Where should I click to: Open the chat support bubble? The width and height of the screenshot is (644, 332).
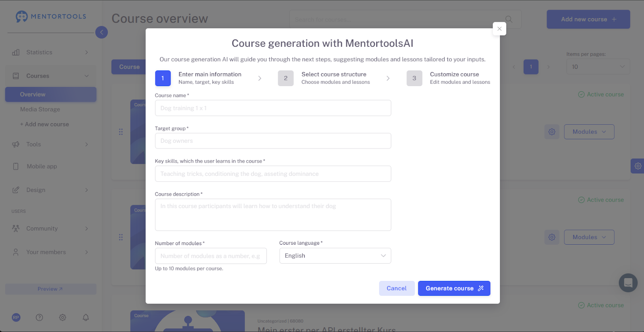pos(628,283)
